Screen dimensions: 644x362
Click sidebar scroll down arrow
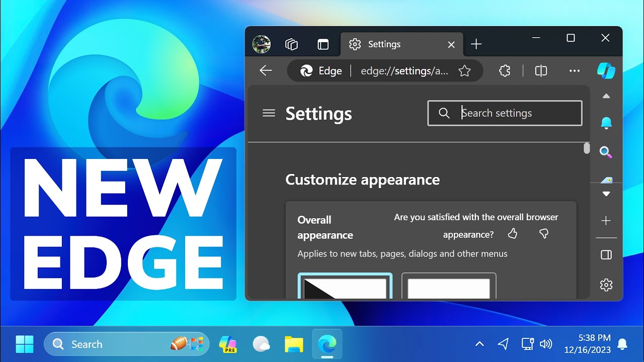pos(606,194)
